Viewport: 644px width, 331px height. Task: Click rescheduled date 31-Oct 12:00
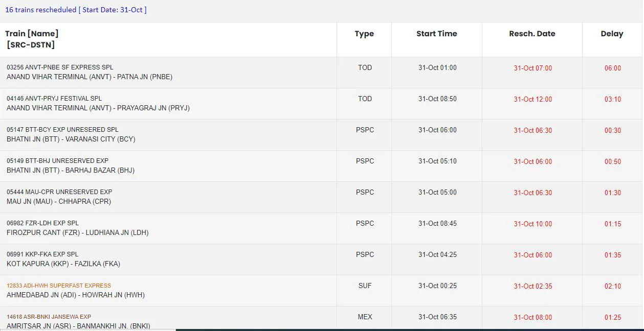pos(532,99)
